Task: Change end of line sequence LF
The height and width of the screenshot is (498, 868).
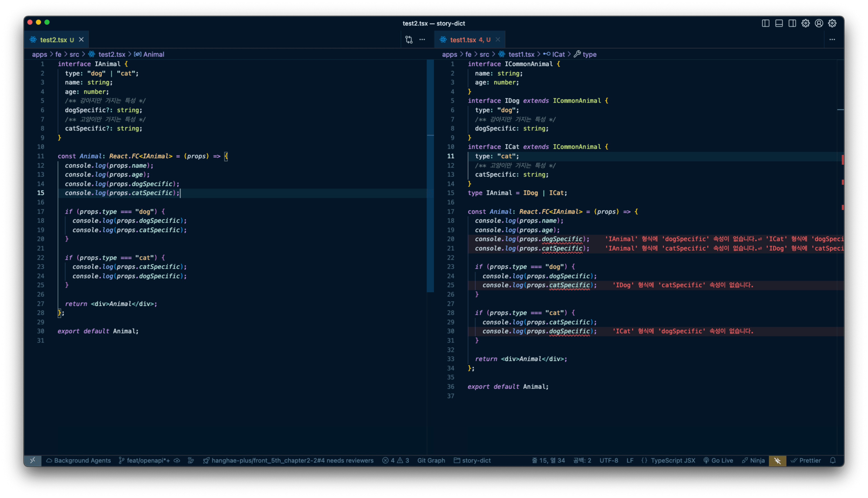Action: point(630,461)
